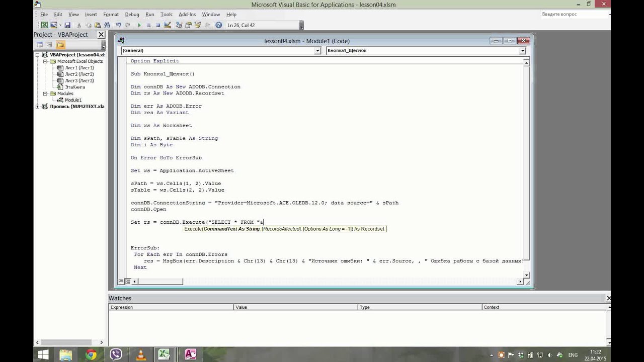This screenshot has height=362, width=644.
Task: Click the View Microsoft Excel toolbar icon
Action: coord(44,25)
